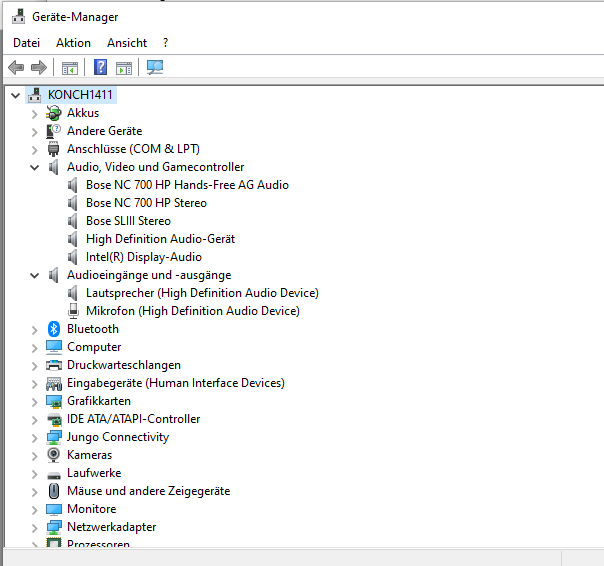
Task: Click the show/hide console tree toolbar icon
Action: point(70,68)
